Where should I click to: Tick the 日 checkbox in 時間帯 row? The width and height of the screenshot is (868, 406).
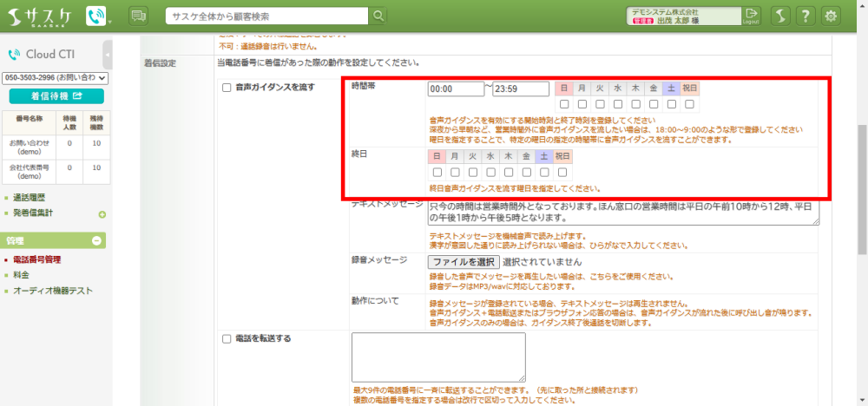tap(564, 104)
